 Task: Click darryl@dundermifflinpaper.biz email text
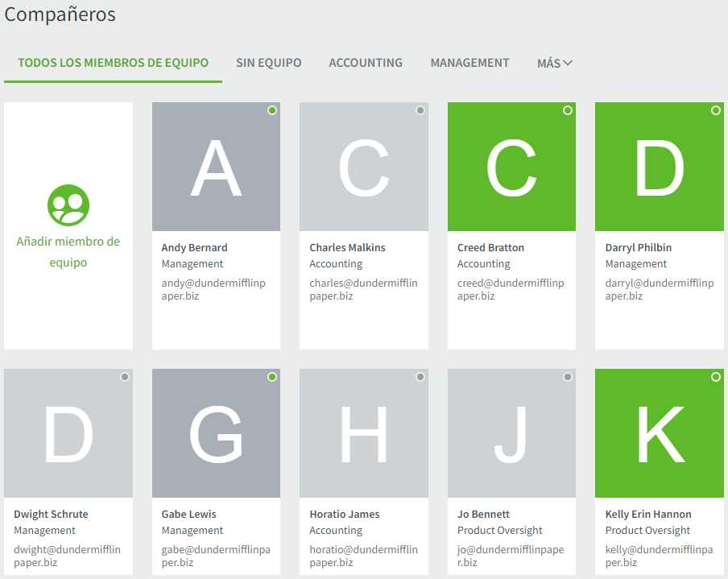[660, 289]
